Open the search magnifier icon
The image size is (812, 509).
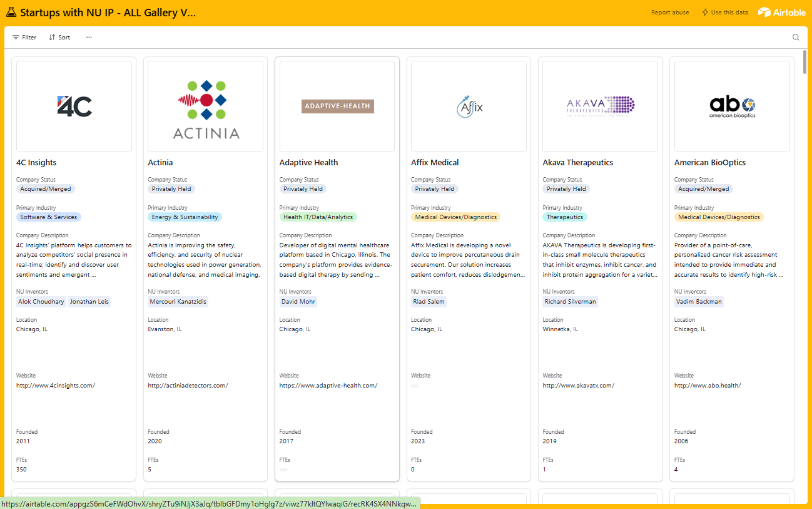796,37
